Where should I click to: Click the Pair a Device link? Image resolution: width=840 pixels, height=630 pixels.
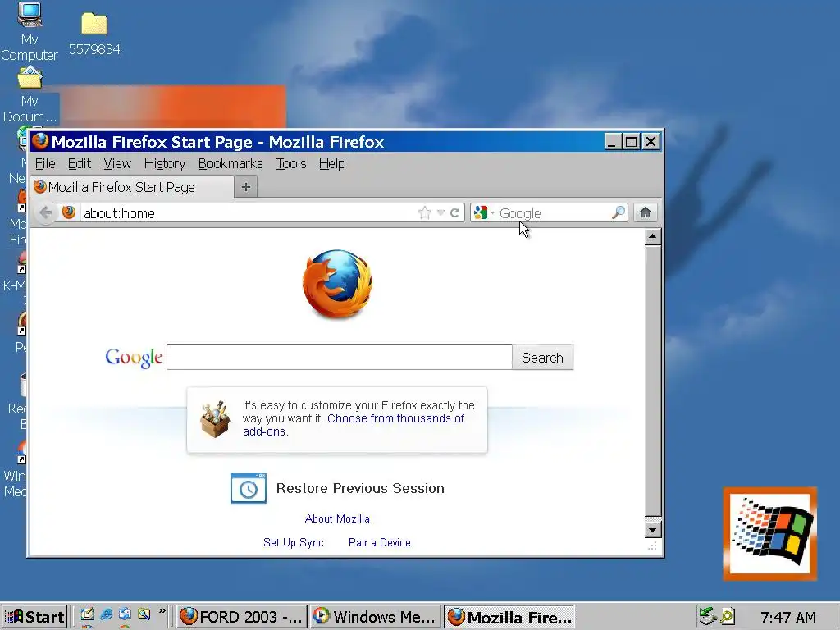tap(379, 542)
